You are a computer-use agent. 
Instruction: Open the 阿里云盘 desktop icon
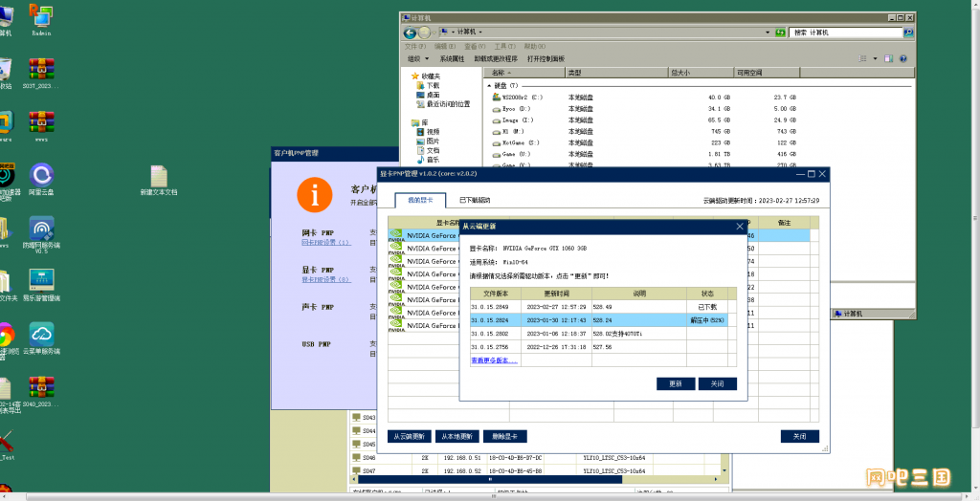click(x=41, y=180)
